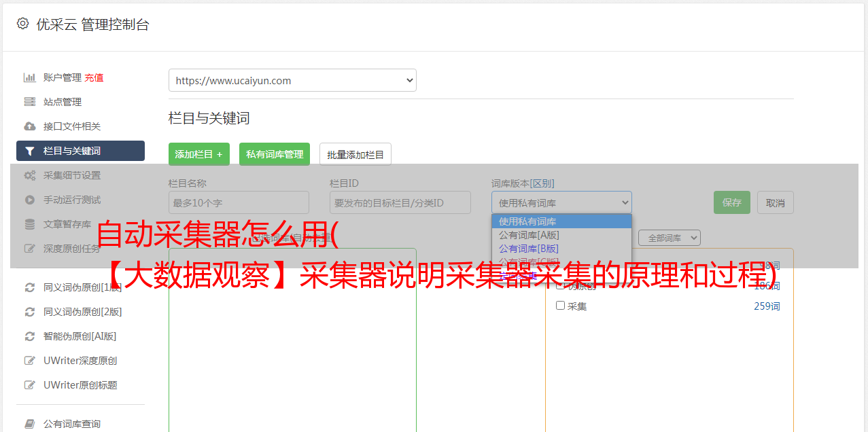Click the green 保存 button
Viewport: 868px width, 432px height.
[x=732, y=202]
